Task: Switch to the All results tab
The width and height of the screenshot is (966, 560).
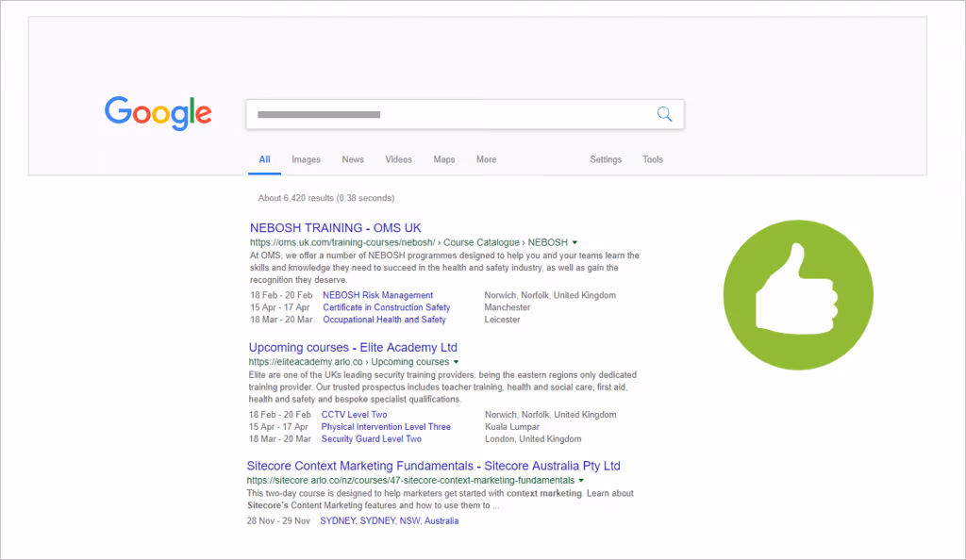Action: tap(264, 159)
